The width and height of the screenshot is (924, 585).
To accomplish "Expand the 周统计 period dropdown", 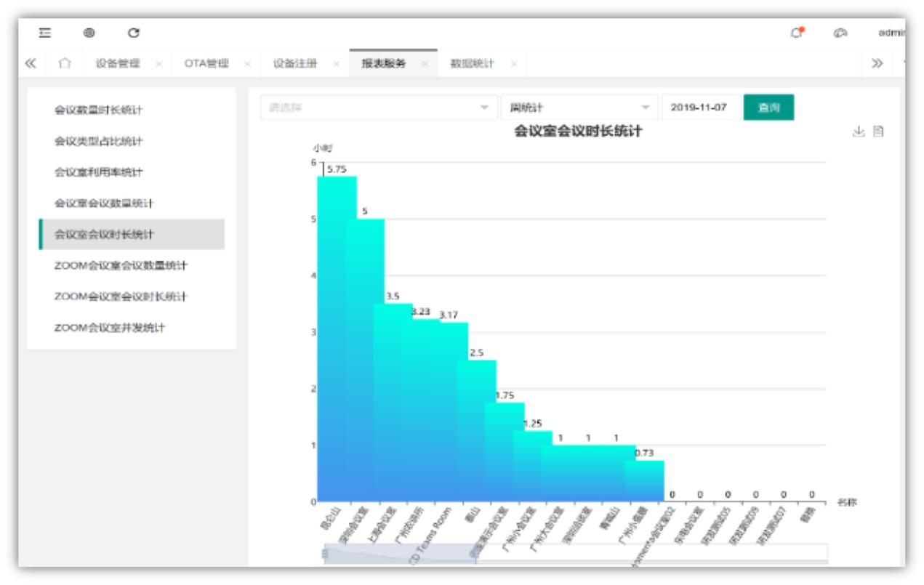I will [x=579, y=108].
